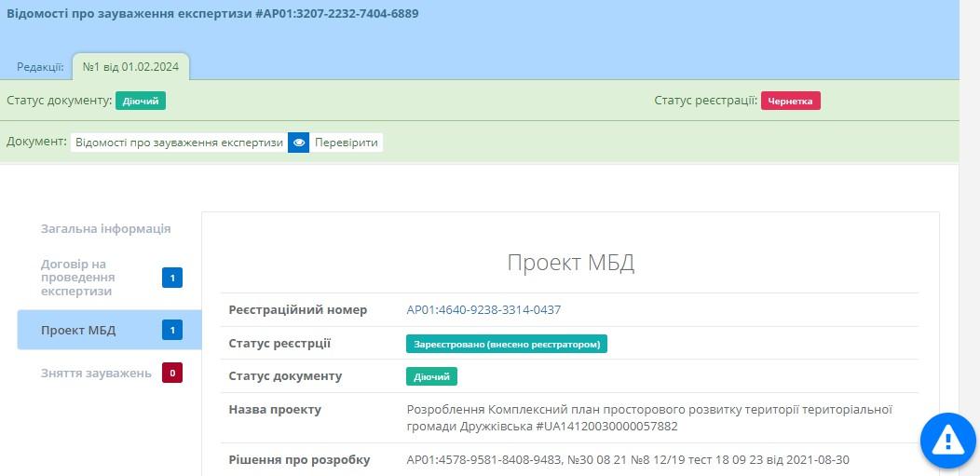Screen dimensions: 980x476
Task: Go to Зняття зауважень section
Action: tap(96, 374)
